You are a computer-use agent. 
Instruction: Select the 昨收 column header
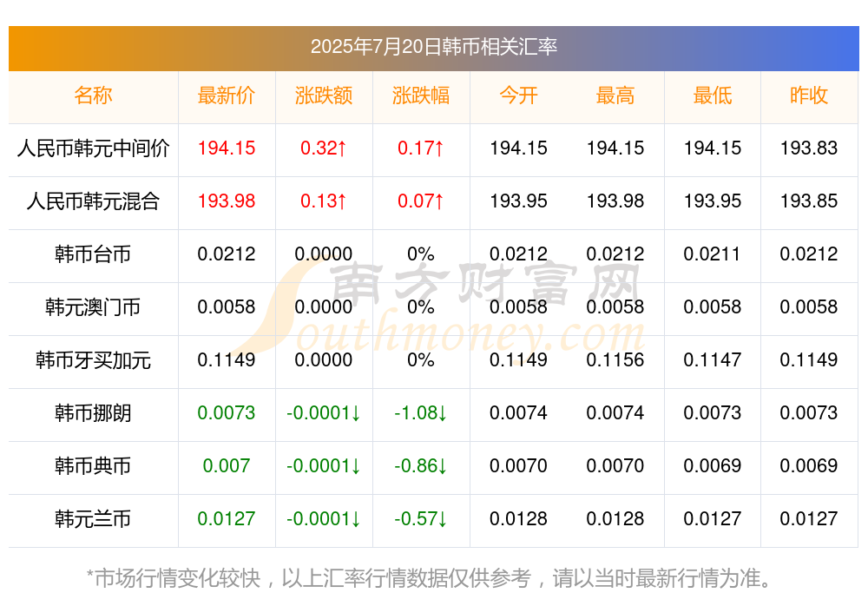(x=809, y=96)
